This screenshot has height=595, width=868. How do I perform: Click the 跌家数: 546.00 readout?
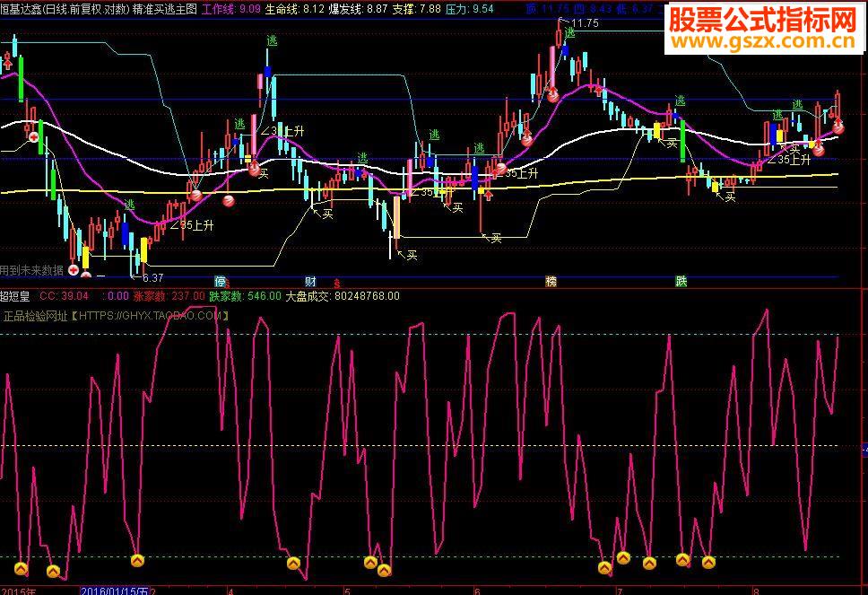tap(245, 296)
